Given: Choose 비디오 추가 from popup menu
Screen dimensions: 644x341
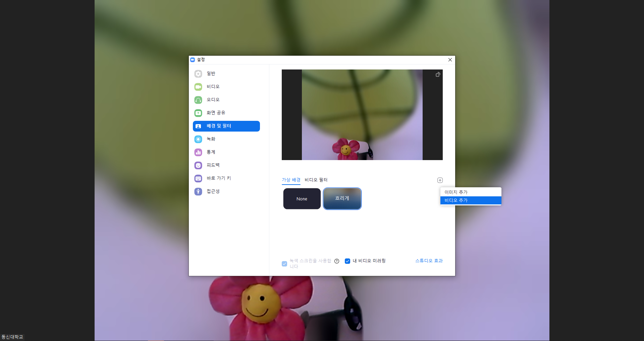Looking at the screenshot, I should click(471, 200).
